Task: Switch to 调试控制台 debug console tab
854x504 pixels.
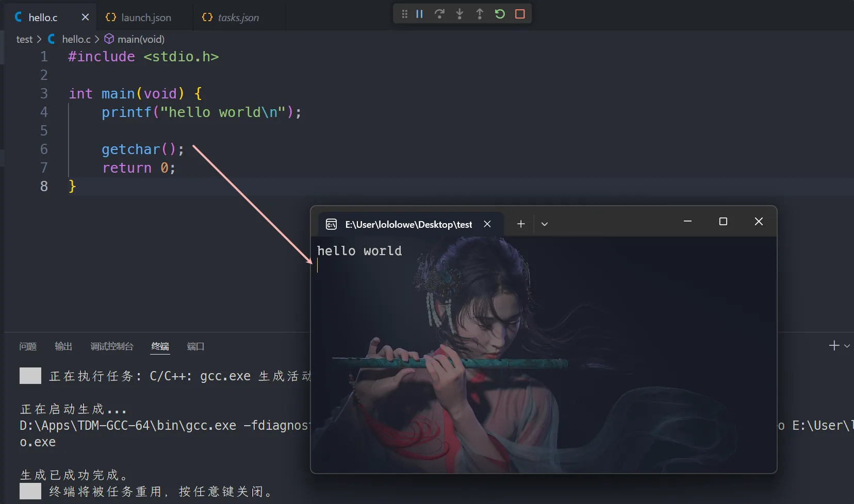Action: [x=112, y=346]
